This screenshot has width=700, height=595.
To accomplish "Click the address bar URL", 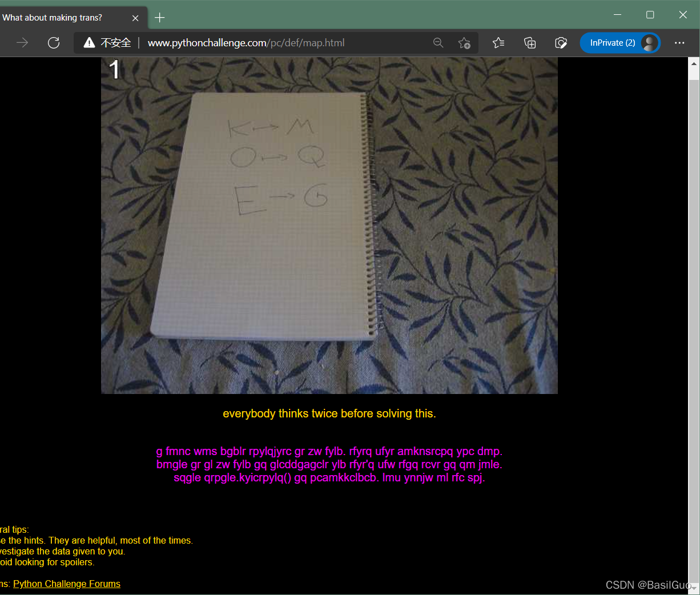I will [246, 43].
